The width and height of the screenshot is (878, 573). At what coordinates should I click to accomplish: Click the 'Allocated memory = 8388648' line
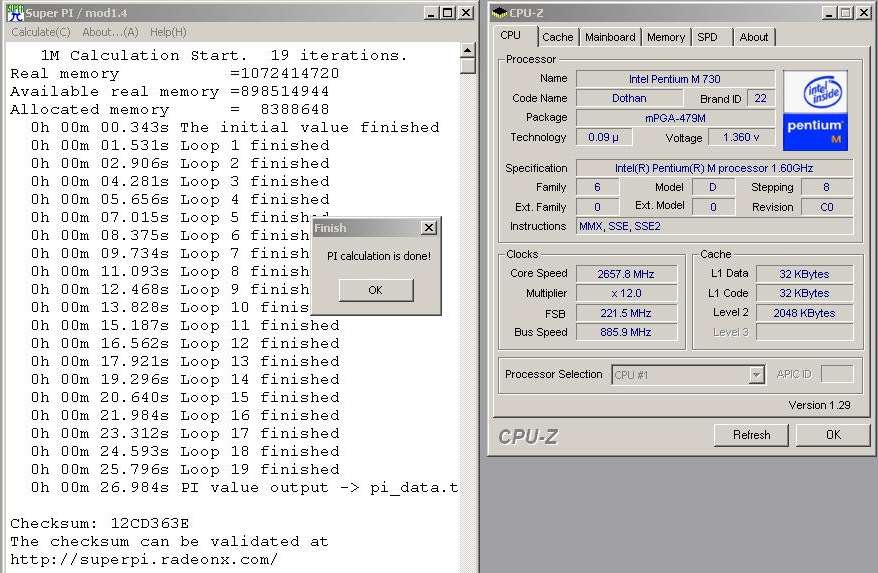coord(170,109)
